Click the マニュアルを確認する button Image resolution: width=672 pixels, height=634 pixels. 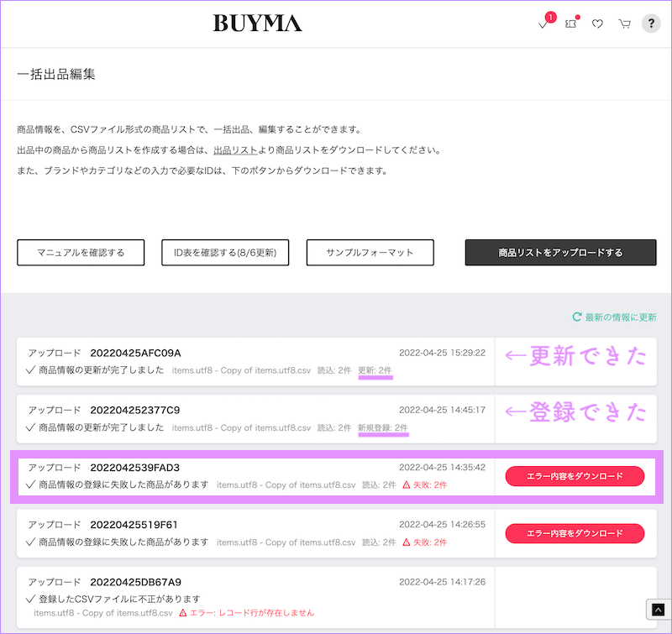[x=81, y=253]
